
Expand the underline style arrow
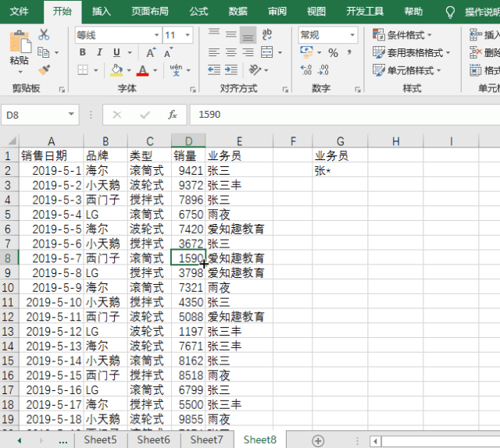point(130,52)
